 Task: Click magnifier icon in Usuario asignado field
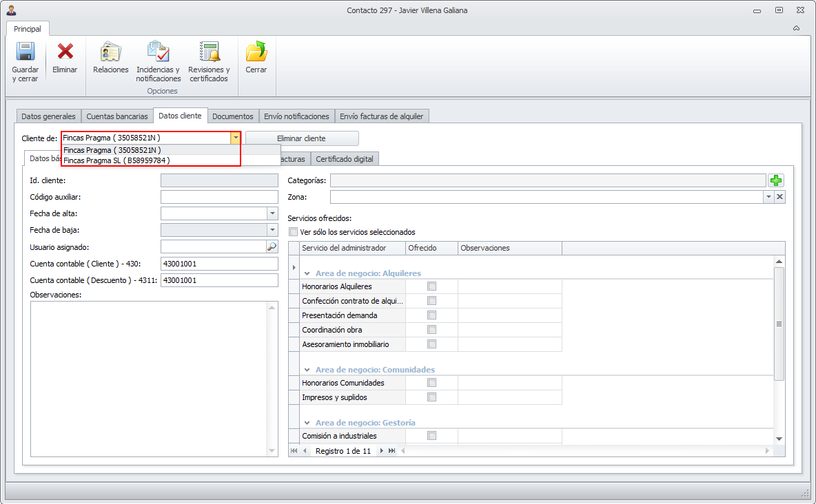[272, 246]
